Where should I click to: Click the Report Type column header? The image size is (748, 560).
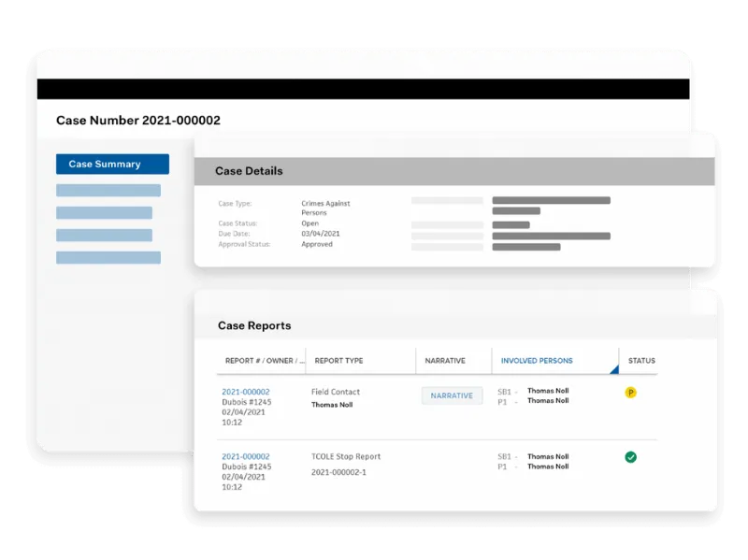tap(338, 361)
